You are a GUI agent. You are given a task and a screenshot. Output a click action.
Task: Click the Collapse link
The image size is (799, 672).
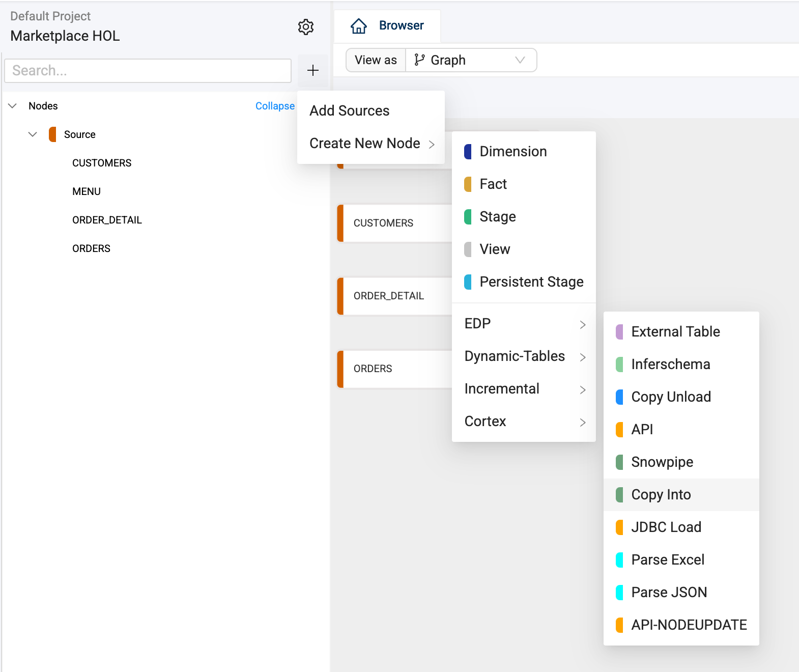(x=275, y=106)
